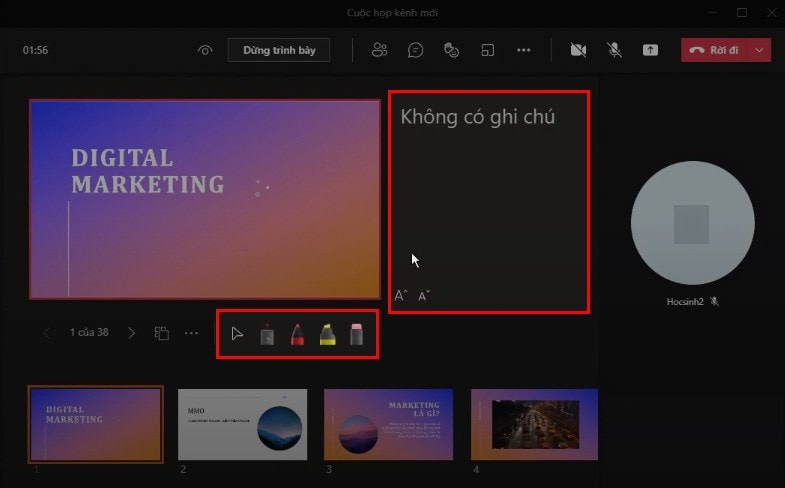Leave meeting with Rời đi button
The height and width of the screenshot is (488, 785).
tap(714, 50)
